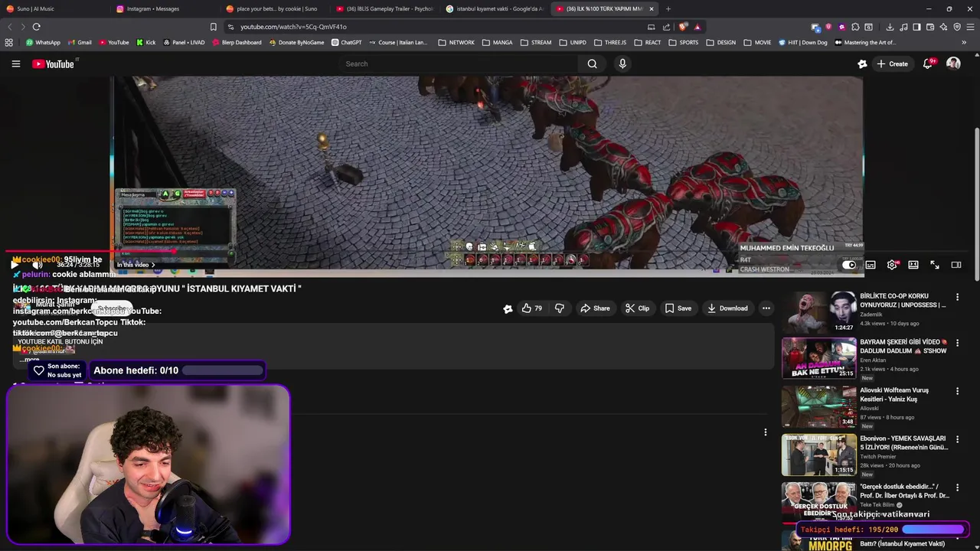Screen dimensions: 980x551
Task: Open the ChatGPT bookmark
Action: (347, 43)
